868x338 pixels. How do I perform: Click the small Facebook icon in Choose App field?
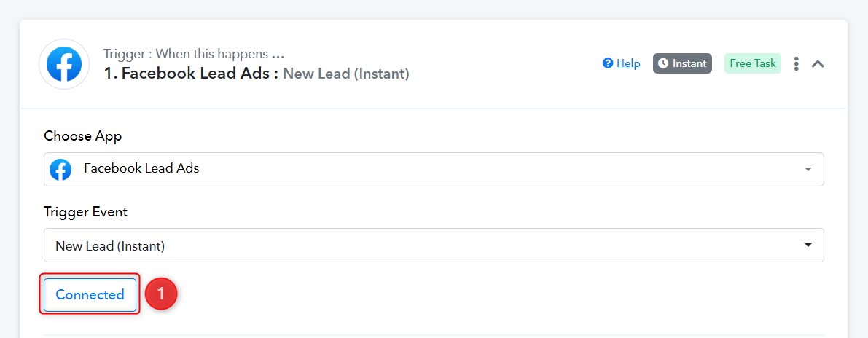(61, 169)
